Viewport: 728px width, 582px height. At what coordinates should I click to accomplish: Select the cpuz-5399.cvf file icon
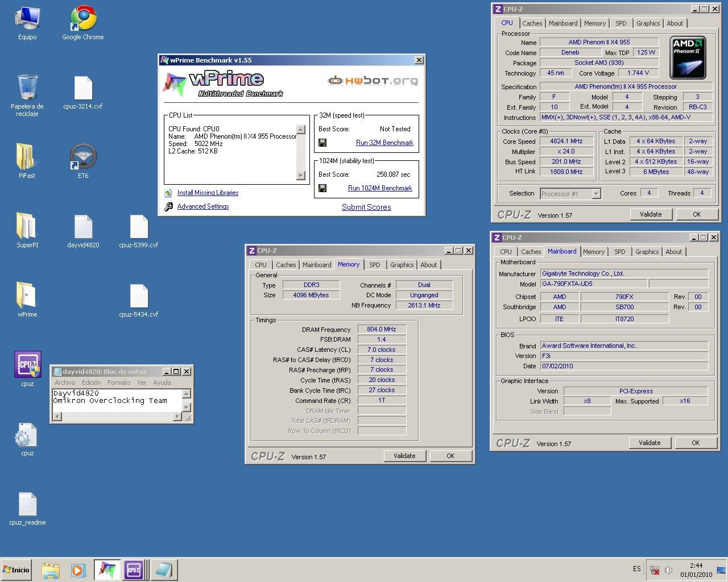coord(139,231)
